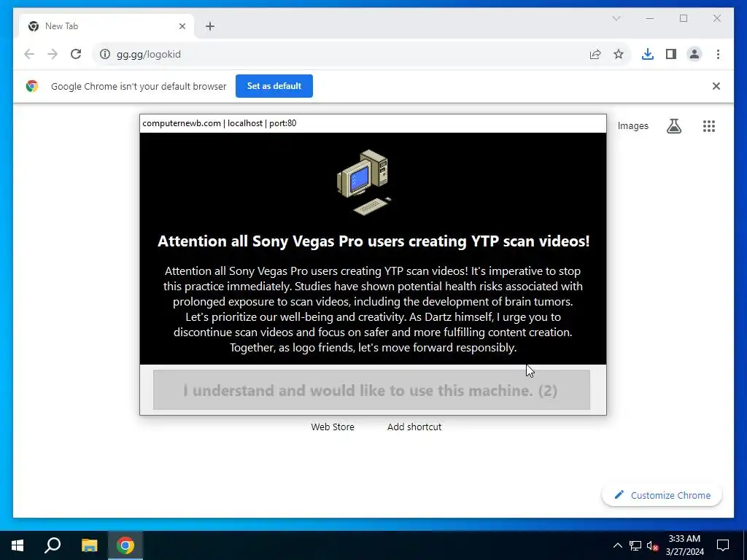The image size is (747, 560).
Task: Click the retro computer image
Action: coord(365,182)
